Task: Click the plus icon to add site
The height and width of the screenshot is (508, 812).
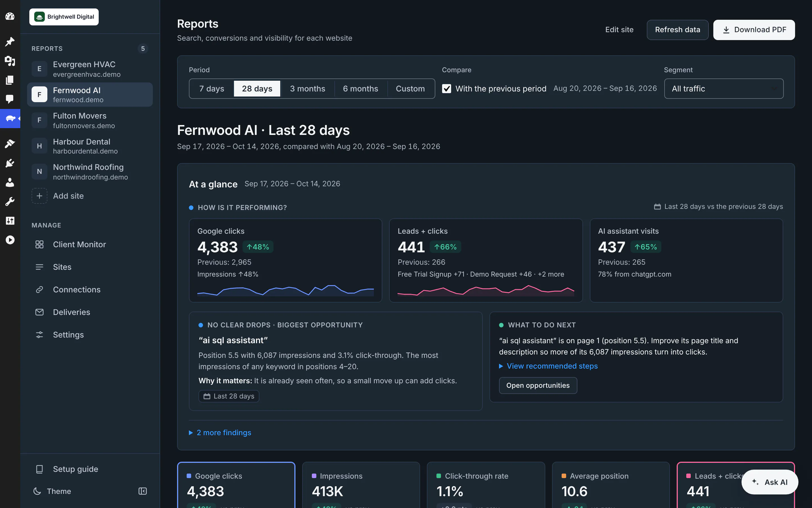Action: 39,196
